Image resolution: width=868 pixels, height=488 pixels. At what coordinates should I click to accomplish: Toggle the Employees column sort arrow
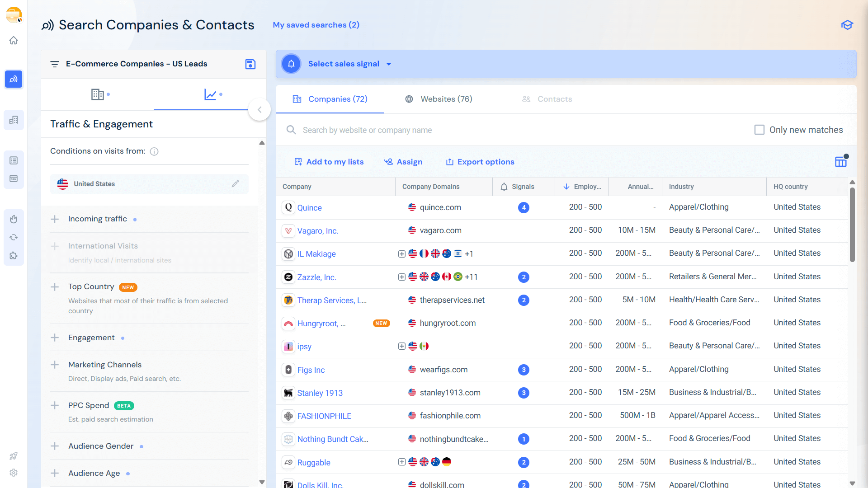(566, 186)
